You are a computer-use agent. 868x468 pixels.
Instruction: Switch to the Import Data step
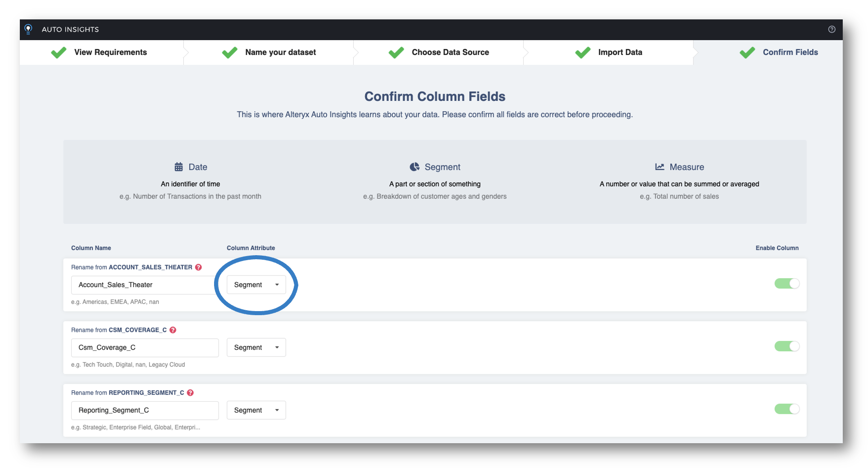tap(620, 52)
